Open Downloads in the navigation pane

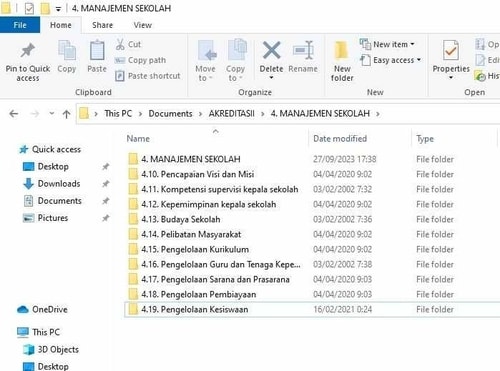pyautogui.click(x=52, y=184)
